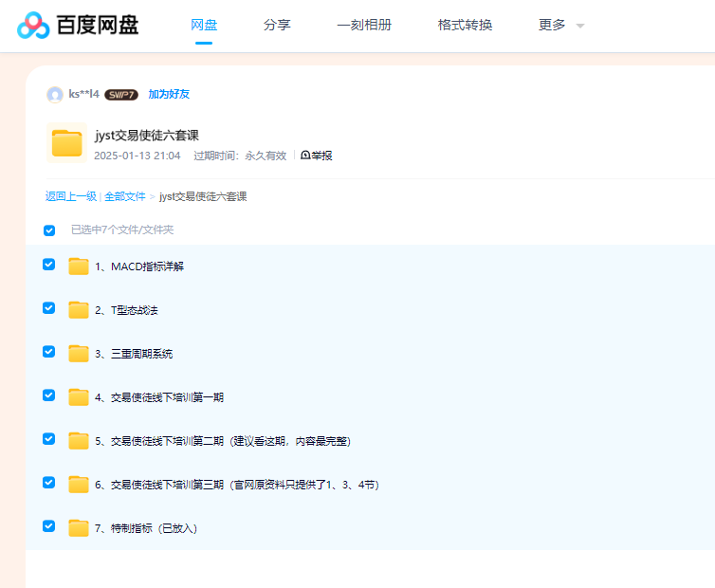Click the 过期时间：永久有效 text
Screen dimensions: 715x588
240,156
